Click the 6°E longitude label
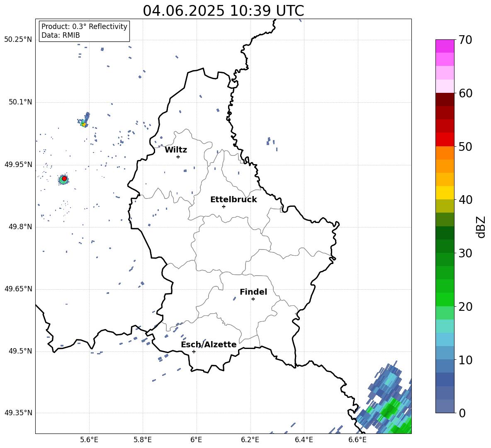491x448 pixels. (x=196, y=440)
